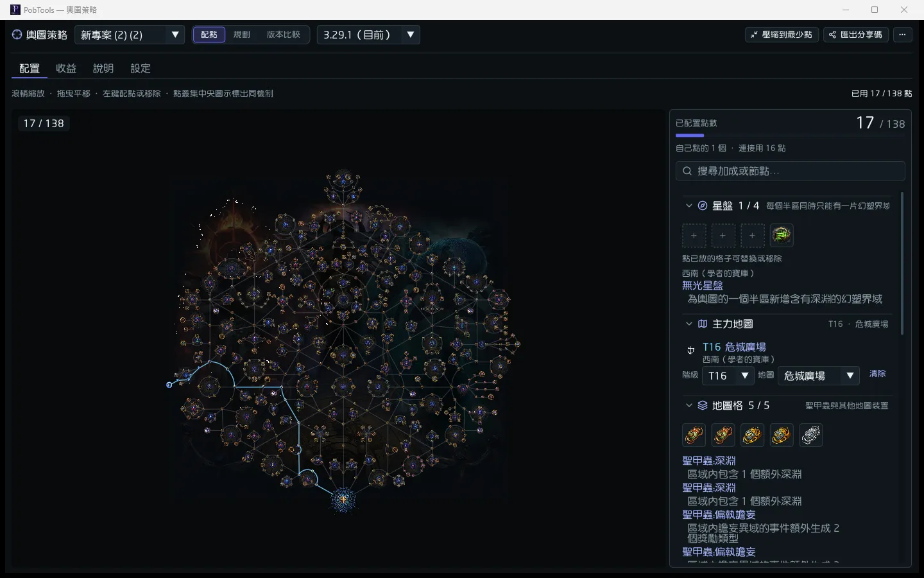This screenshot has width=924, height=578.
Task: Open the T16 tier dropdown
Action: [728, 376]
